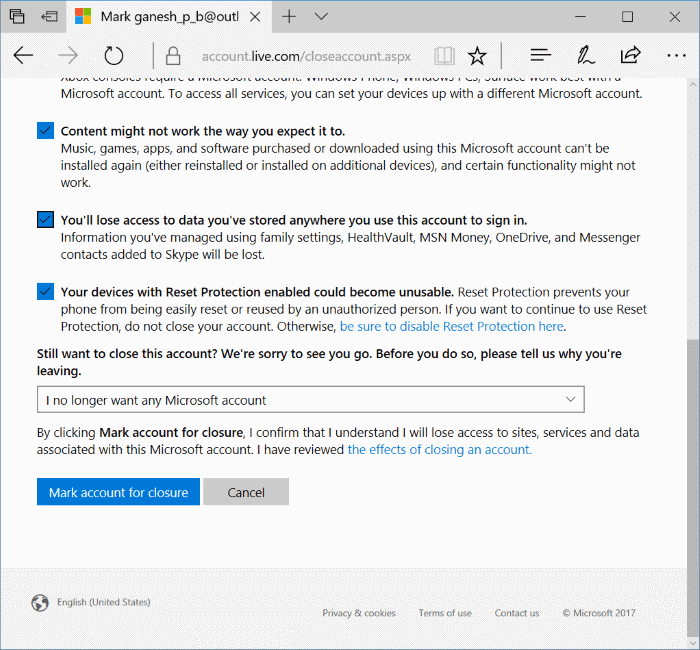Click be sure to disable Reset Protection link

(x=451, y=326)
